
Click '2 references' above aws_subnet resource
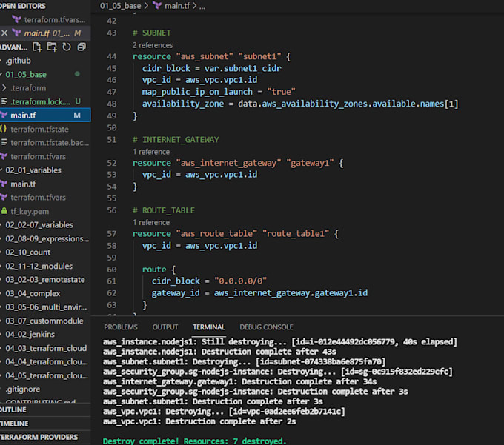153,45
